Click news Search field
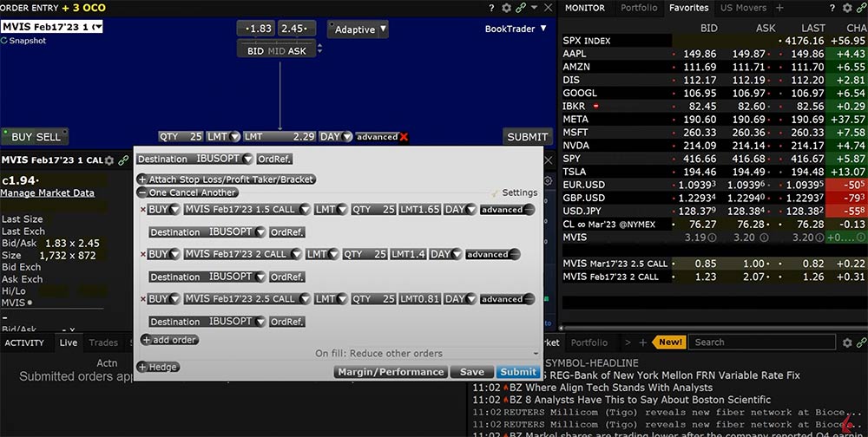Viewport: 868px width, 437px height. [762, 342]
